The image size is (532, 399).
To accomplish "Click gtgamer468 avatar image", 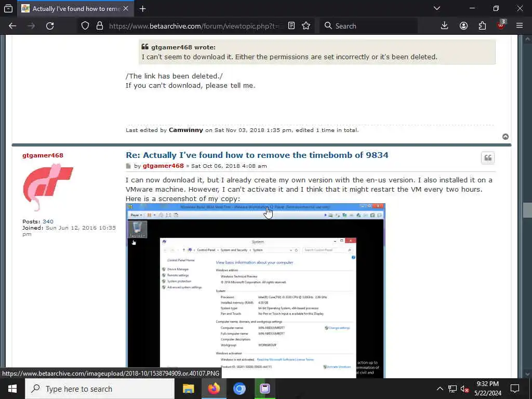I will coord(47,187).
